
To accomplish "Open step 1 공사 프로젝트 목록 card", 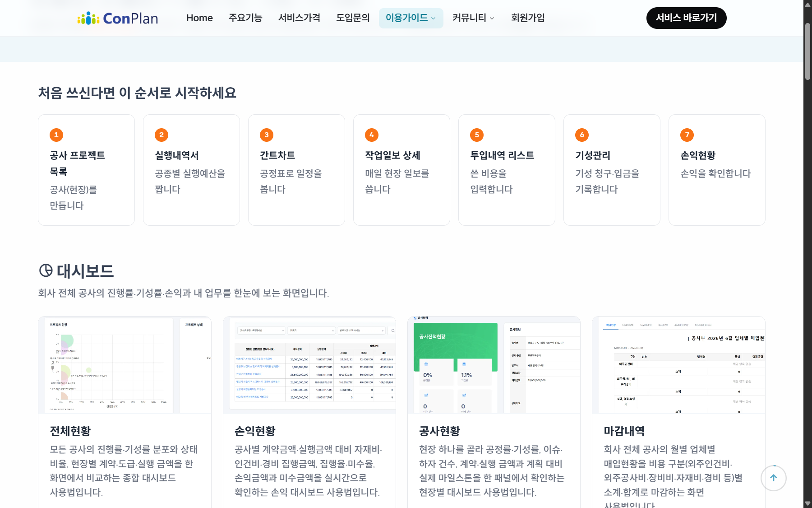I will pos(86,170).
